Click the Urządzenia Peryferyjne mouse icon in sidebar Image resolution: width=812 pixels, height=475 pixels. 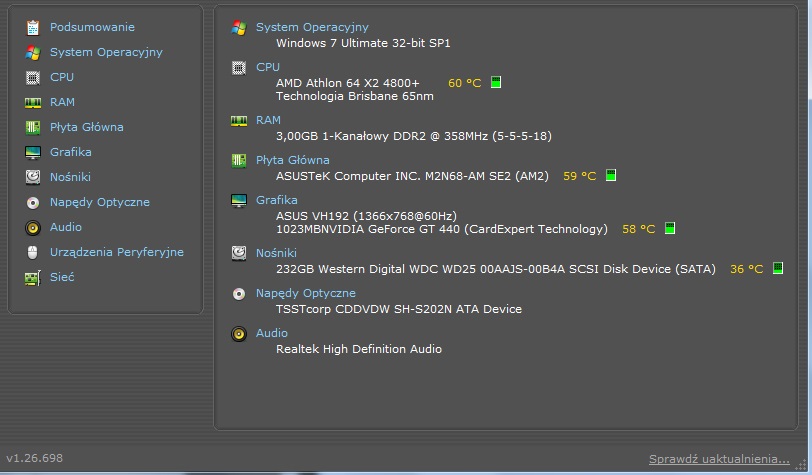(33, 252)
